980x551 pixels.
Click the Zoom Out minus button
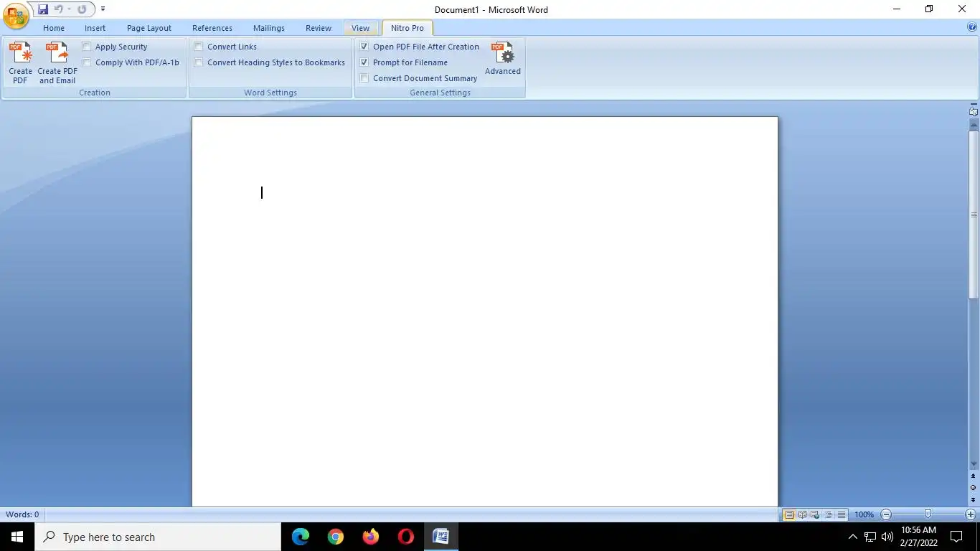click(x=886, y=514)
